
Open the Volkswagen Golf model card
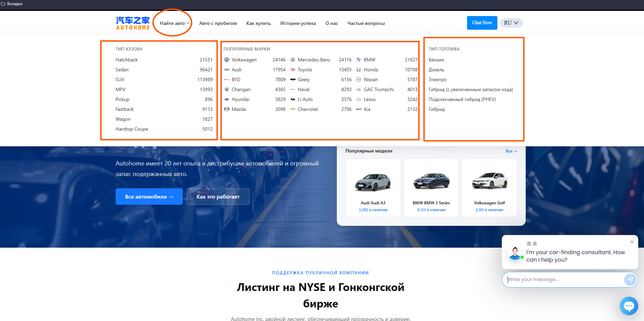point(489,188)
